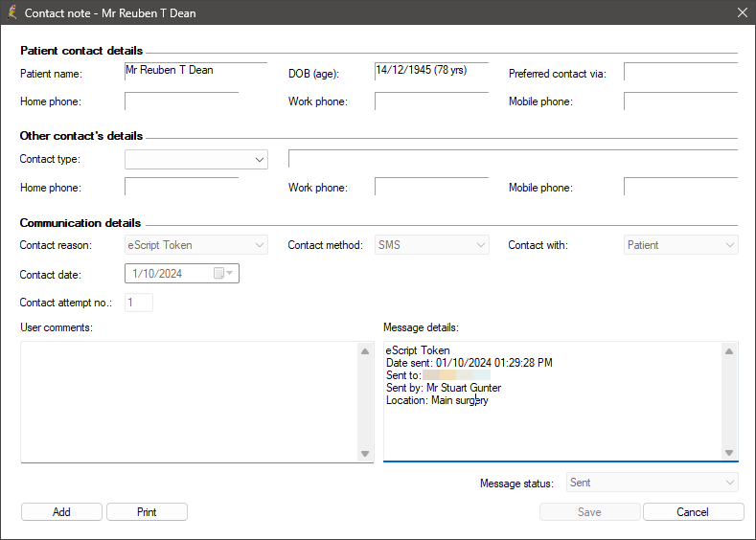Click the 'Date sent: 01/10/2024 01:29:28 PM' line
The height and width of the screenshot is (540, 756).
(x=470, y=363)
